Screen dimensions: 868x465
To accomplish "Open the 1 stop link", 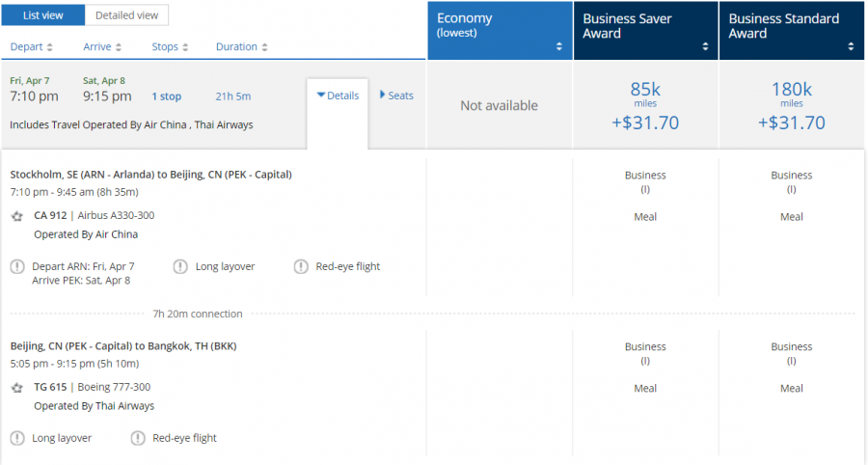I will tap(166, 96).
